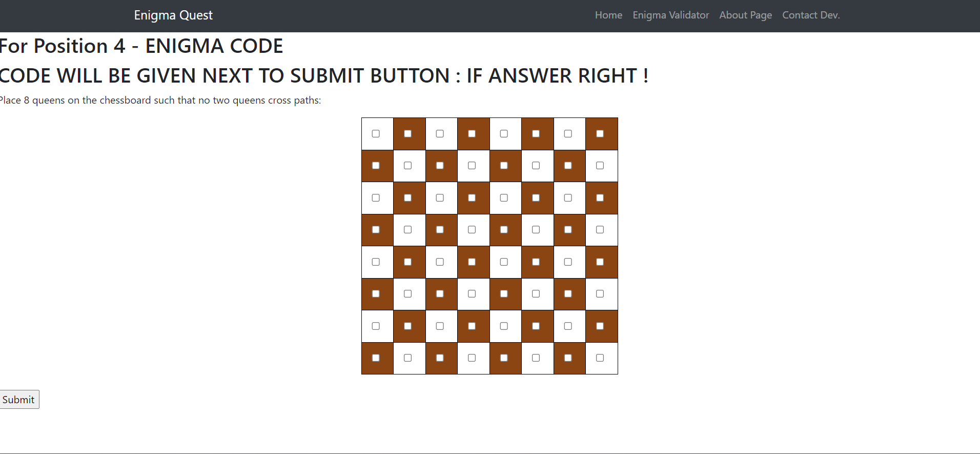Check the bottom-left corner square checkbox

point(376,358)
